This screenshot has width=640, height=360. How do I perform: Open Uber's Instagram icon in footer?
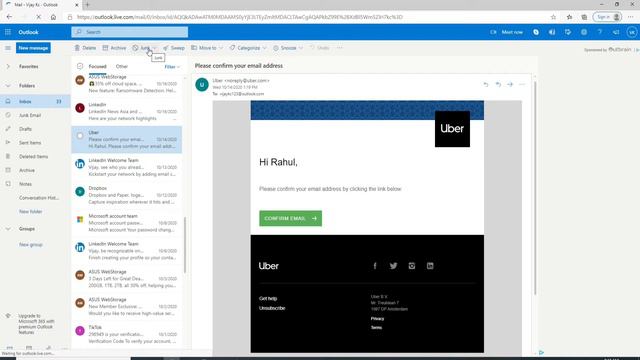[411, 266]
